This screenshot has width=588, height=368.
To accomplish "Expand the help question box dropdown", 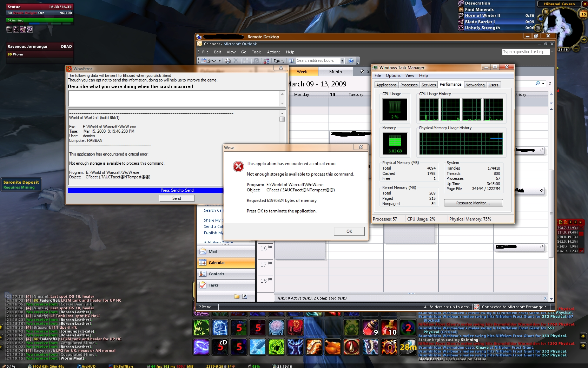I will click(551, 52).
